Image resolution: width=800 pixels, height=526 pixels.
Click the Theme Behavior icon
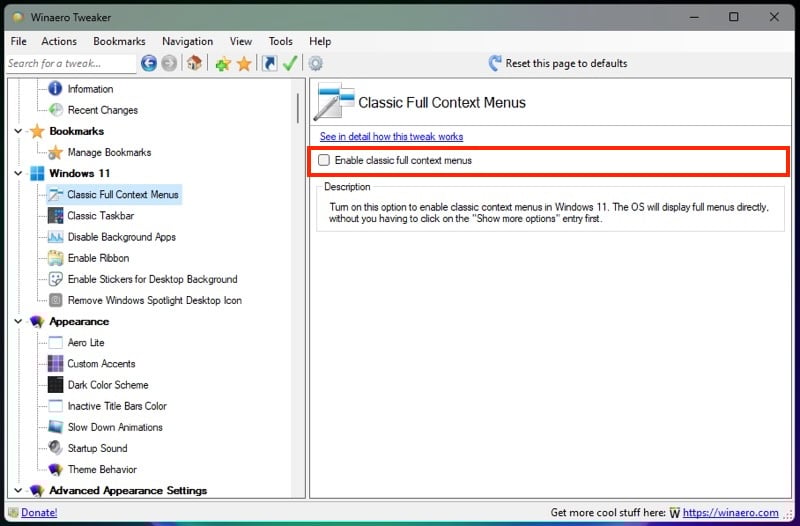click(55, 469)
